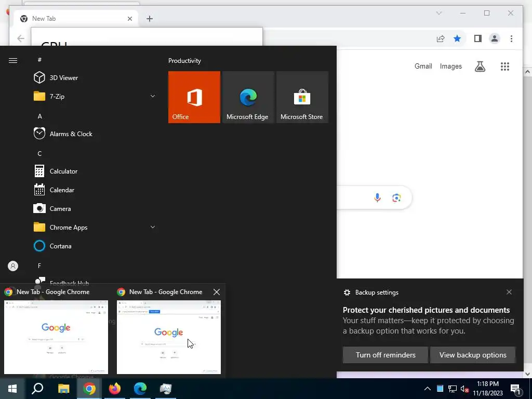Open the Action Center notifications icon
The height and width of the screenshot is (399, 532).
(x=516, y=389)
